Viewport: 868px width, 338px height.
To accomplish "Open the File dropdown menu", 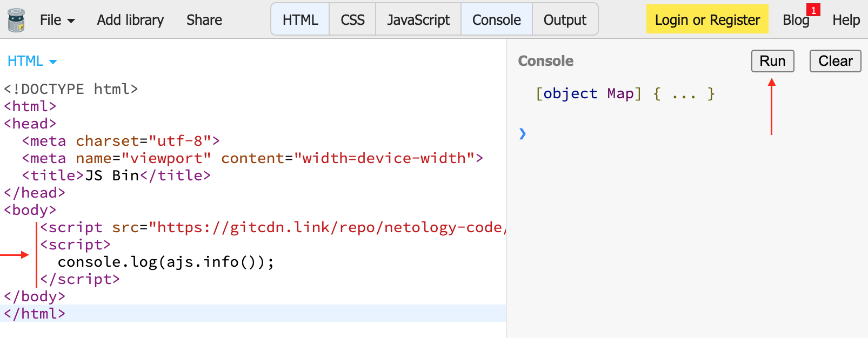I will coord(57,20).
